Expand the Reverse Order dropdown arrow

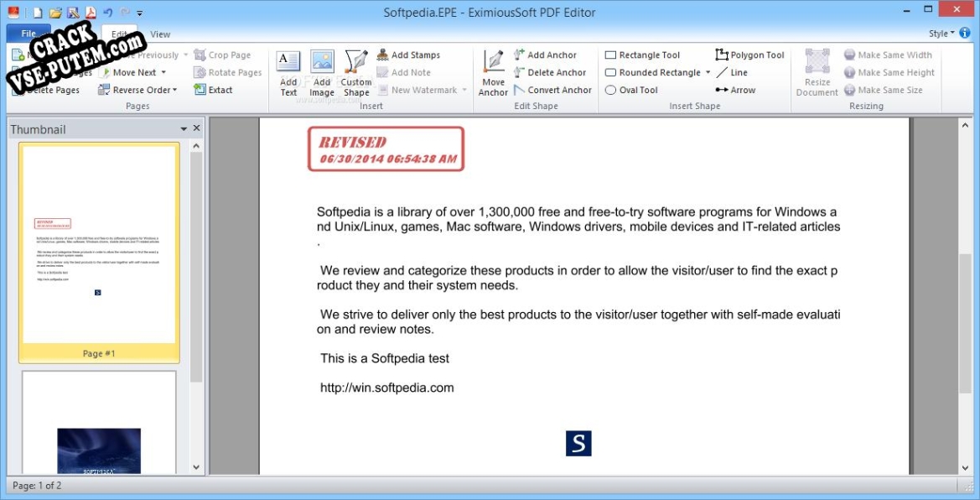[175, 90]
